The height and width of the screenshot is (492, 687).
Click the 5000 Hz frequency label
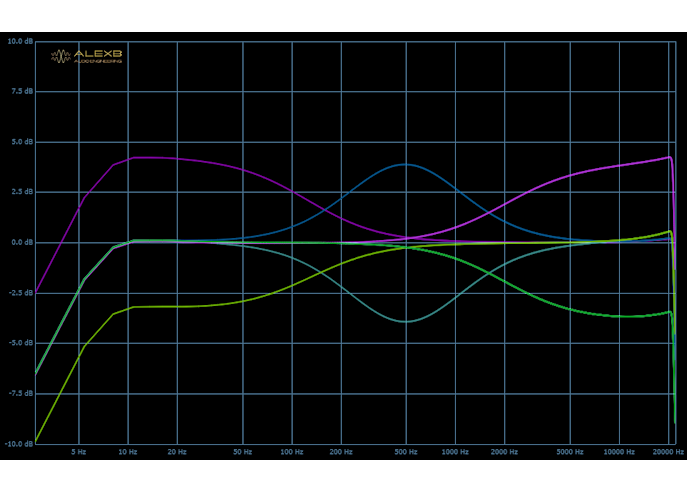coord(570,452)
